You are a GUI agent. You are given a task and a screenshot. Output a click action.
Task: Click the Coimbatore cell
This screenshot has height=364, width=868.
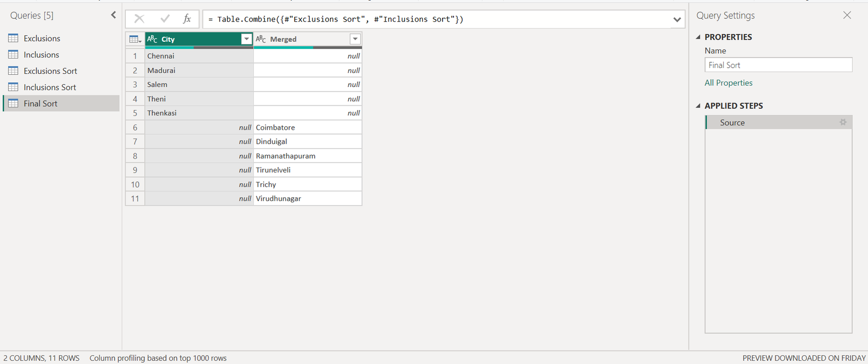(308, 127)
